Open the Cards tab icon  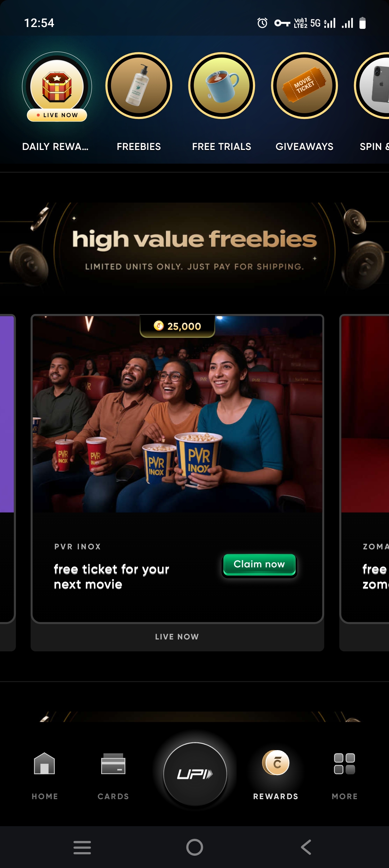113,763
